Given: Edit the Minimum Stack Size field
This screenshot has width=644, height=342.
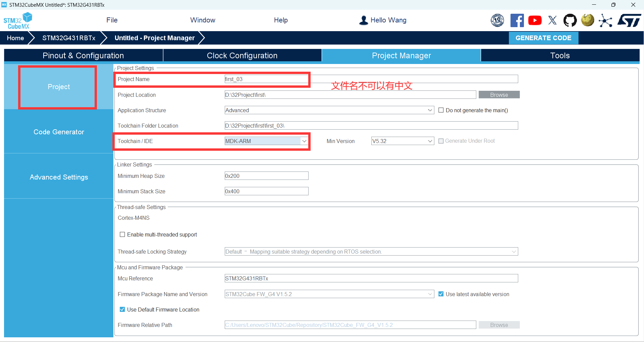Looking at the screenshot, I should point(266,191).
